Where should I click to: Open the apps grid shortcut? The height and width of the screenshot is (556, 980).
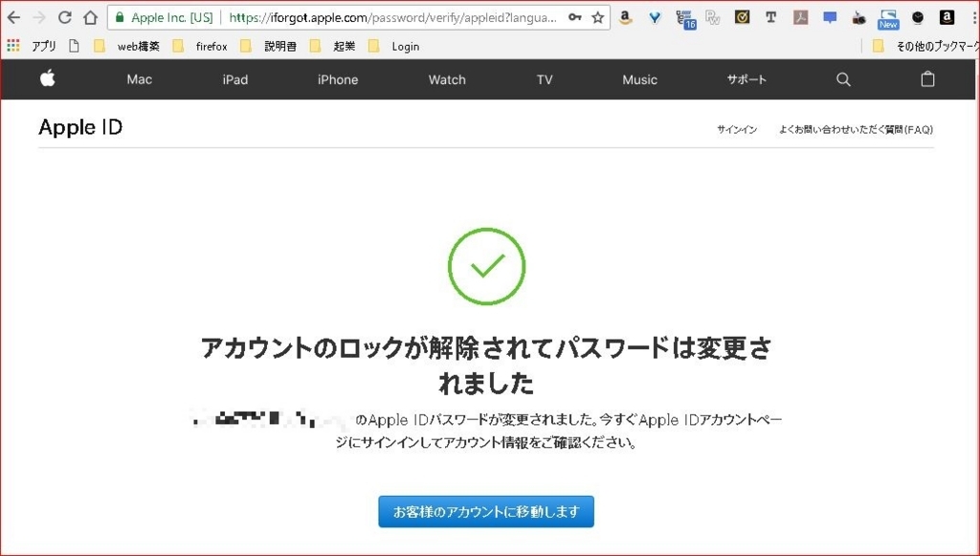point(13,46)
